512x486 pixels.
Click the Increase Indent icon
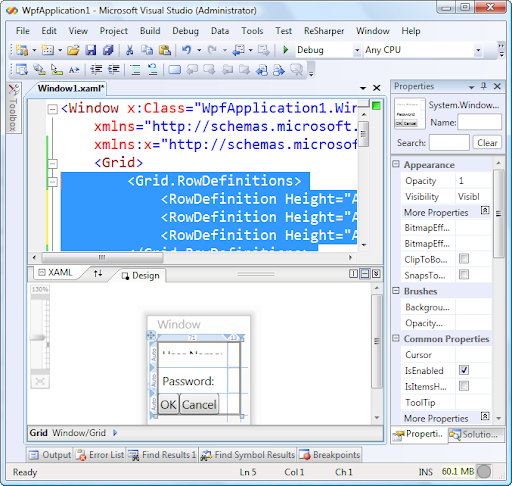114,70
